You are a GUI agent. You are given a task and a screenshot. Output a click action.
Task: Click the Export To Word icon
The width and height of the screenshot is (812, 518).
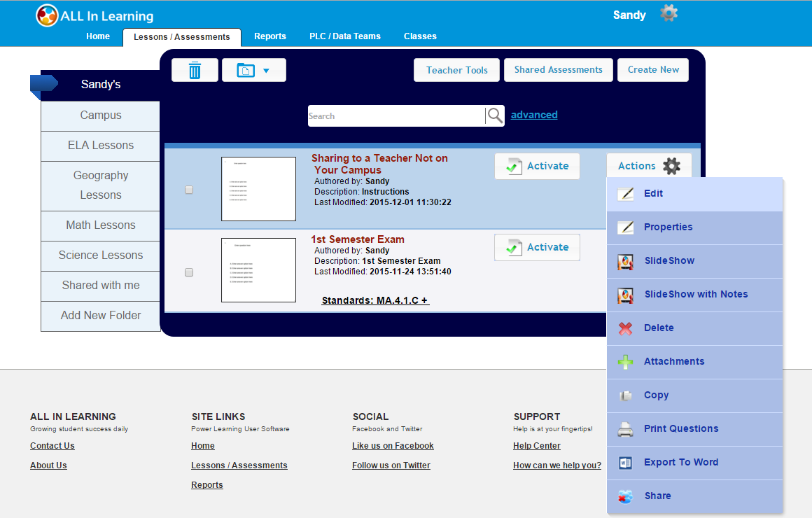(x=625, y=463)
